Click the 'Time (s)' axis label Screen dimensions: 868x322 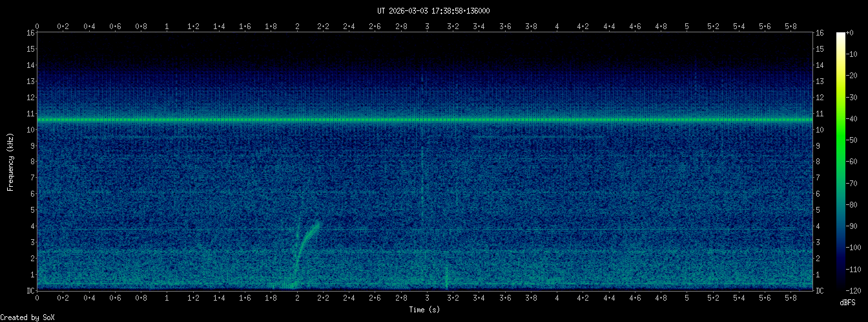[x=425, y=310]
